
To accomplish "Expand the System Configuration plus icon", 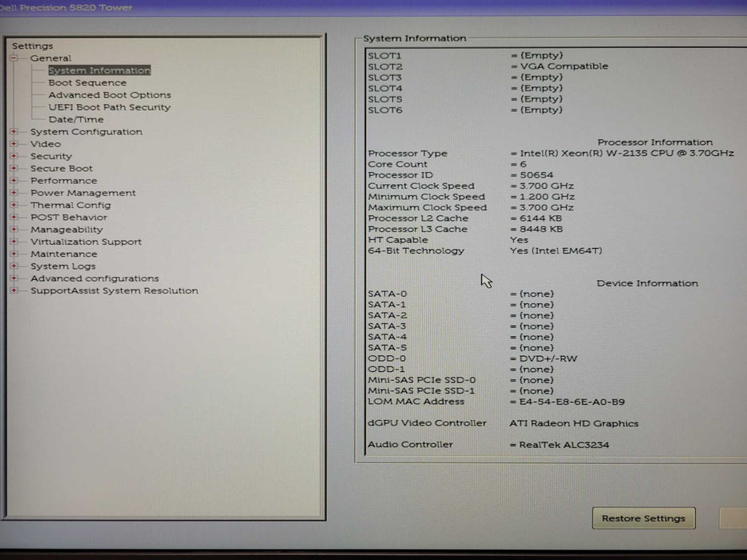I will 14,131.
